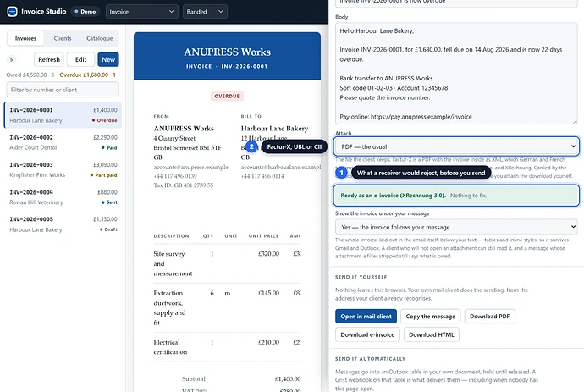Click the Tax ID: GB 481 2739 55 text
This screenshot has height=392, width=584.
[184, 185]
